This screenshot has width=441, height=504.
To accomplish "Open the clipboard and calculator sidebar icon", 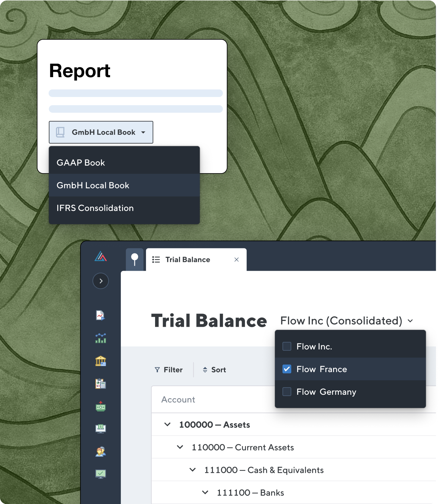I will (101, 383).
